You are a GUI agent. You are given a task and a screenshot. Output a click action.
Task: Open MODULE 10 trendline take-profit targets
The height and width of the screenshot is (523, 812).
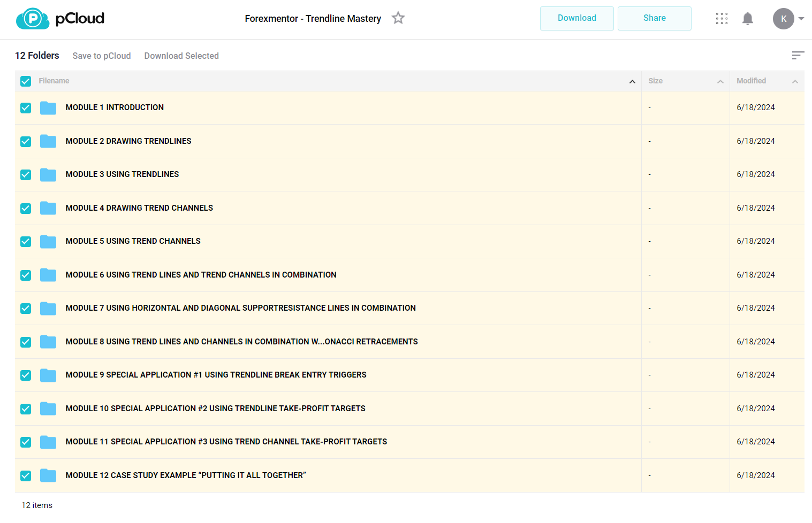(215, 409)
